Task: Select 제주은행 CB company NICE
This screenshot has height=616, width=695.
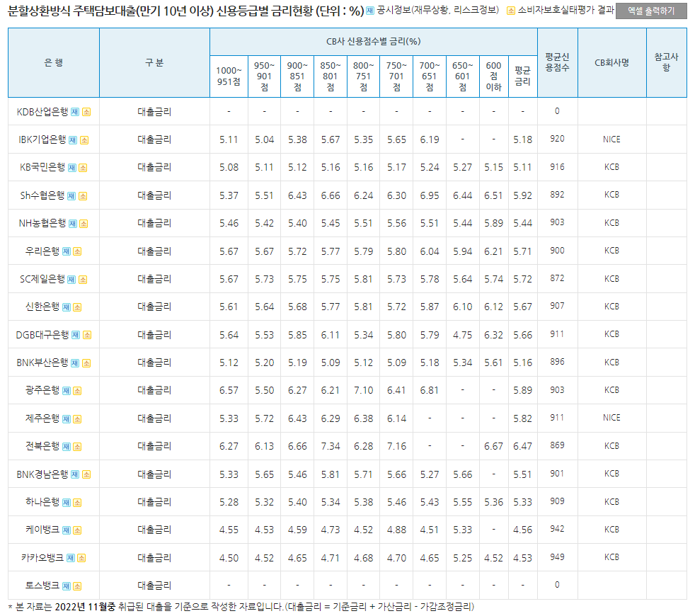Action: (611, 418)
